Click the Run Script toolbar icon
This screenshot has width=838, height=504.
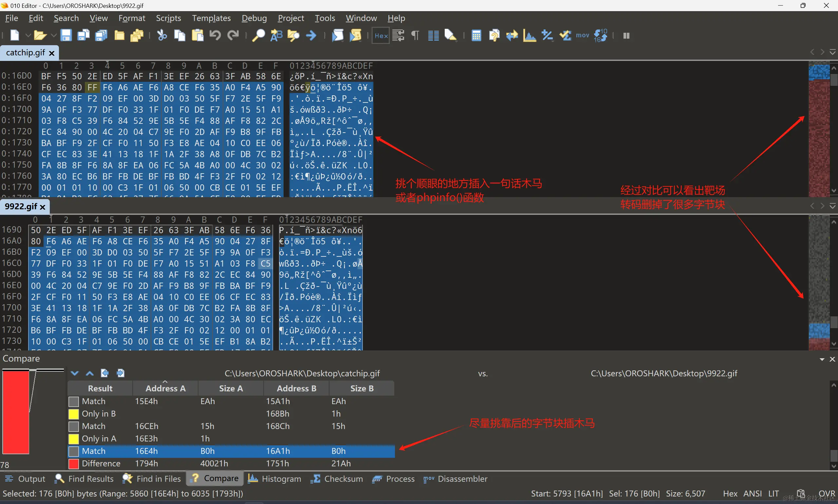[x=338, y=35]
